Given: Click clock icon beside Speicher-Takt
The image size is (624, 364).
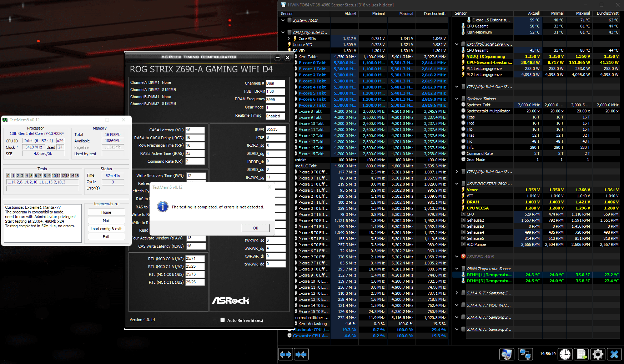Looking at the screenshot, I should tap(463, 105).
